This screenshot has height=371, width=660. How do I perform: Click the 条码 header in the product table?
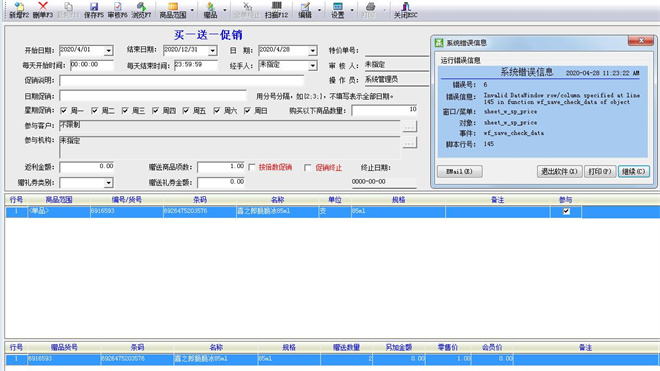200,200
